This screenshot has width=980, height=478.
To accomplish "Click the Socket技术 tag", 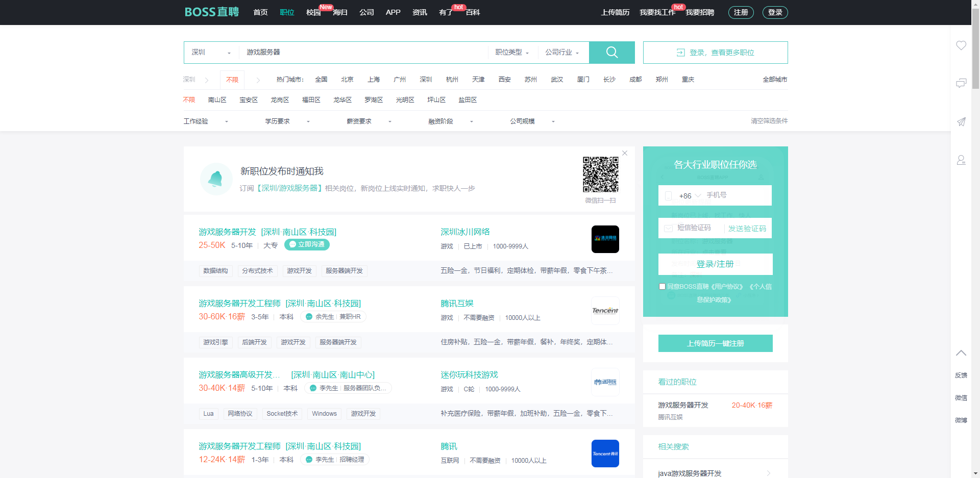I will tap(282, 414).
